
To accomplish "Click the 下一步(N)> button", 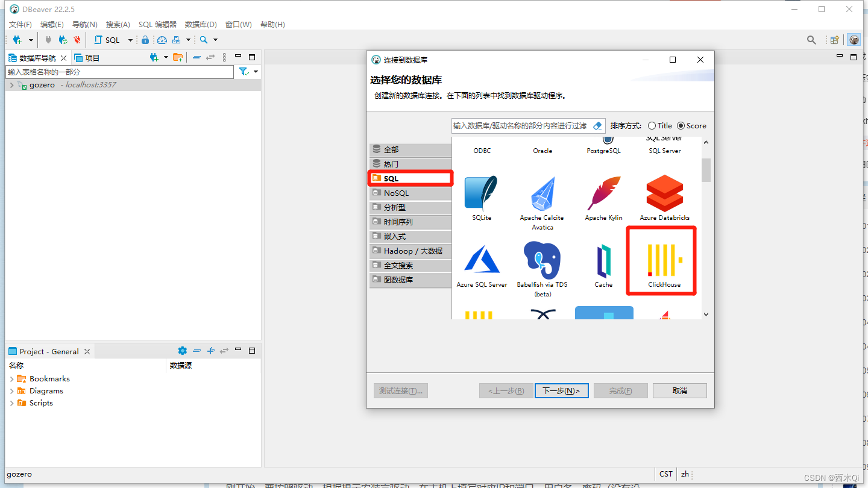I will coord(561,390).
